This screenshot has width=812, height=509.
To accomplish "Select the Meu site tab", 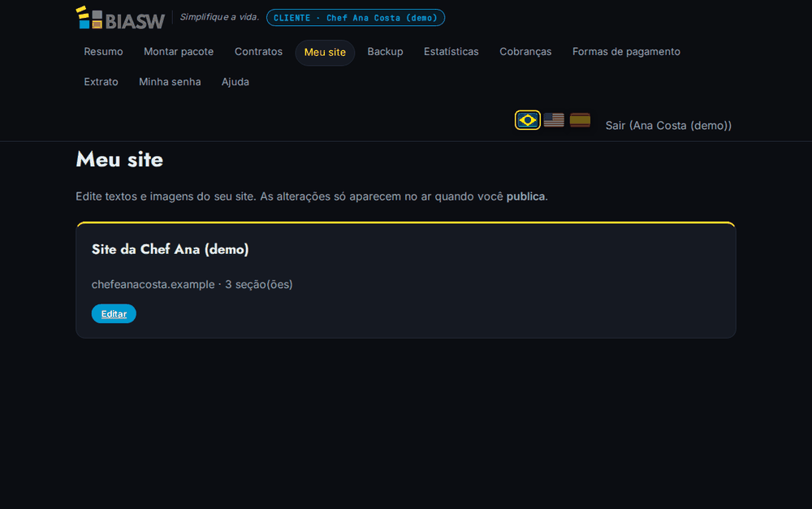I will (325, 52).
